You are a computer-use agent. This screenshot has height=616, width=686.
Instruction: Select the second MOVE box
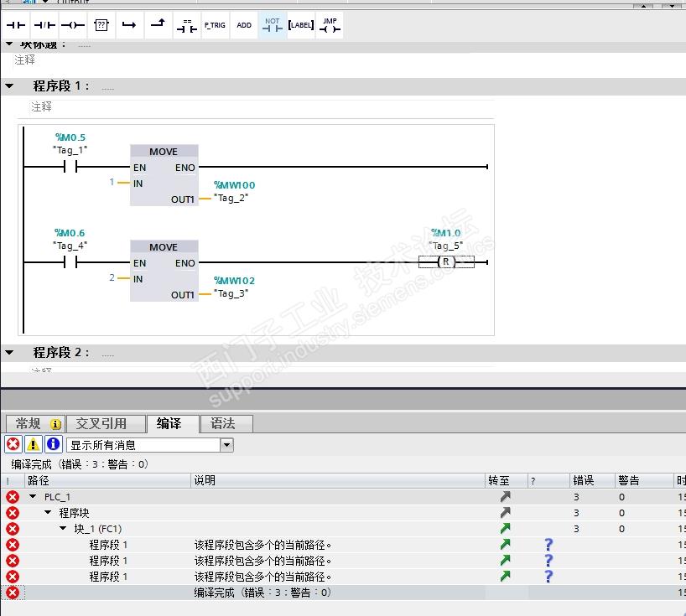(164, 271)
